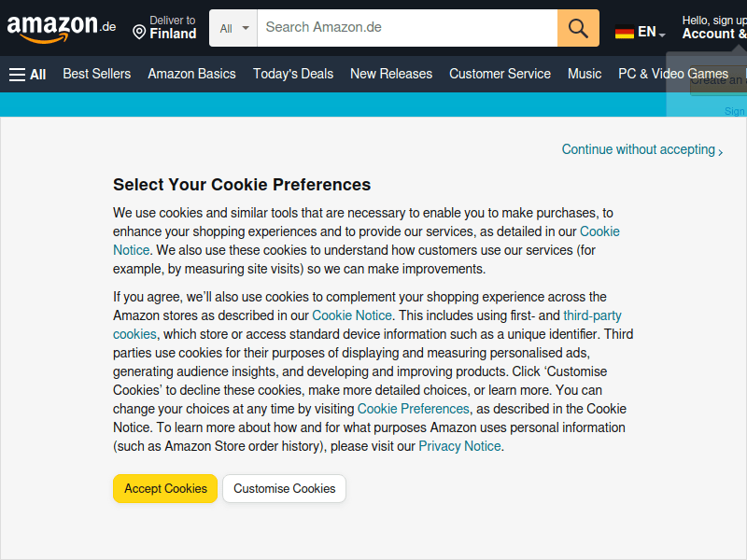This screenshot has height=560, width=747.
Task: Click the Deliver to Finland location pin
Action: click(139, 33)
